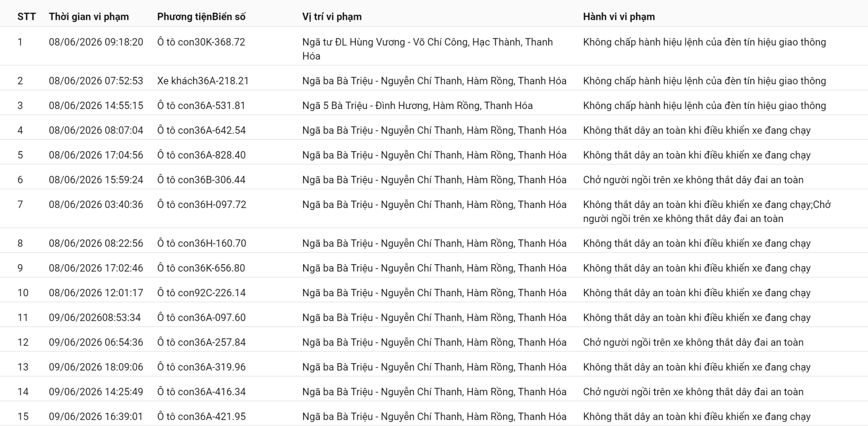This screenshot has width=868, height=426.
Task: Select the Xe khách 36A-218.21 cell
Action: 203,81
